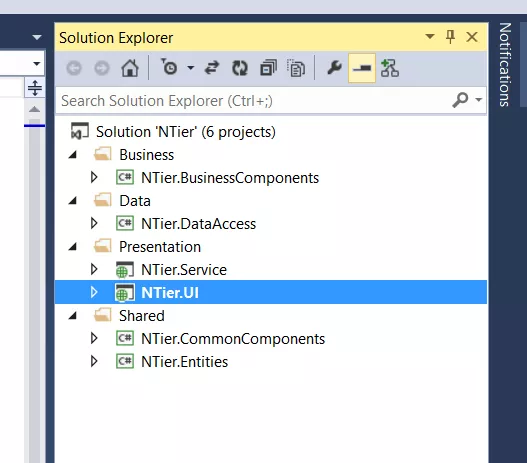Expand the NTier.DataAccess project
The height and width of the screenshot is (463, 527).
[94, 223]
